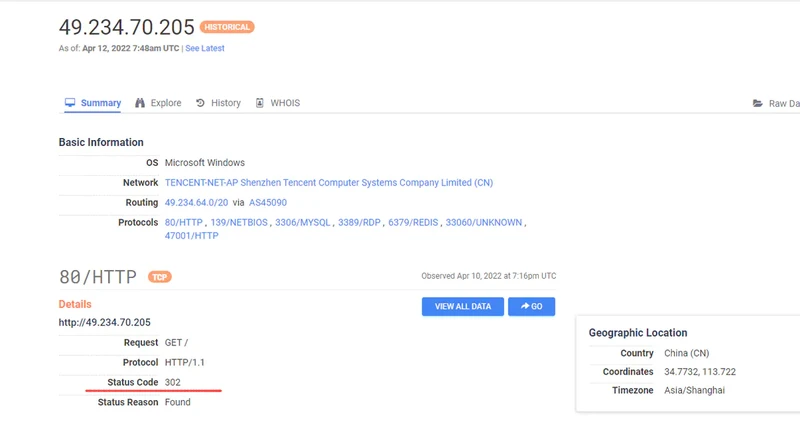The width and height of the screenshot is (800, 428).
Task: Click the HISTORICAL badge
Action: point(227,27)
